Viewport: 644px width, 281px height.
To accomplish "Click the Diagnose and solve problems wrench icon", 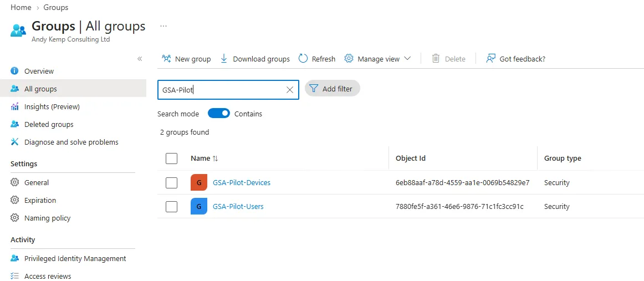I will 15,142.
